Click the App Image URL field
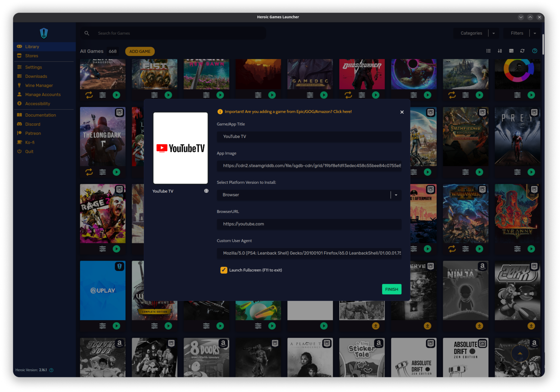560x392 pixels. [x=309, y=165]
